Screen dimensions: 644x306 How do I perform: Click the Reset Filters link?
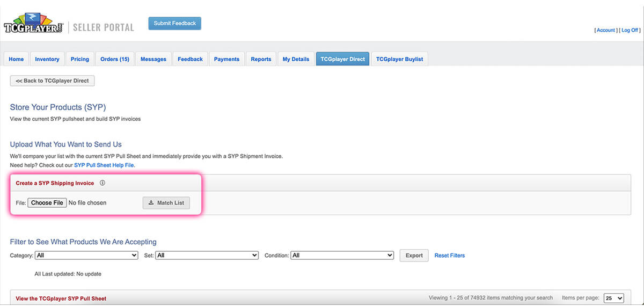point(450,256)
